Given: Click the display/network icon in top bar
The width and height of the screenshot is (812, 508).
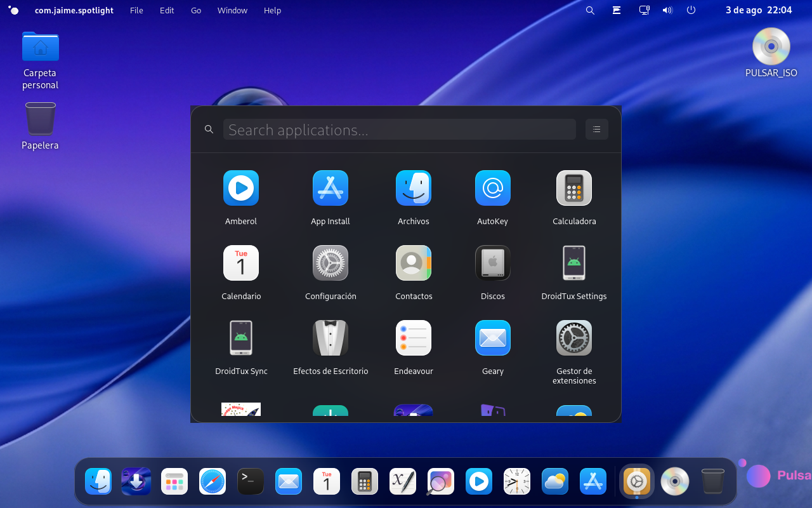Looking at the screenshot, I should (x=645, y=10).
